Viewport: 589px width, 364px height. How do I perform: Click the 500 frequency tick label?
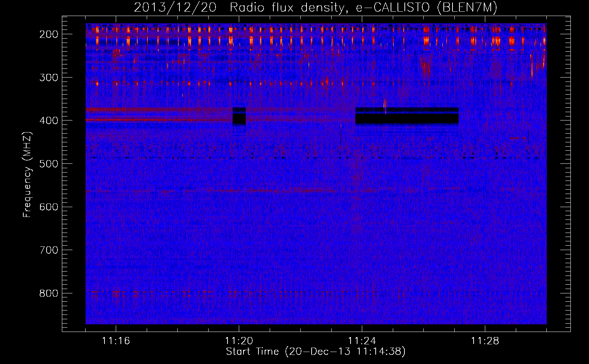(48, 164)
